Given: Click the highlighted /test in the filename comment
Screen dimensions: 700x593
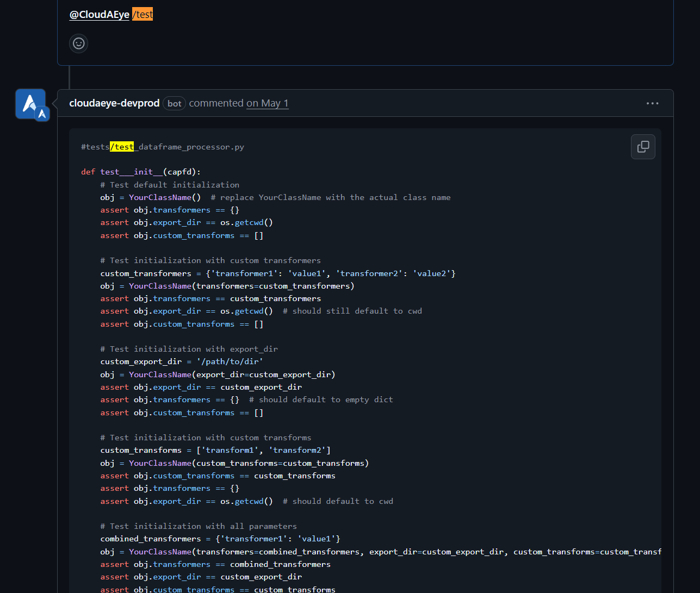Looking at the screenshot, I should (x=122, y=147).
